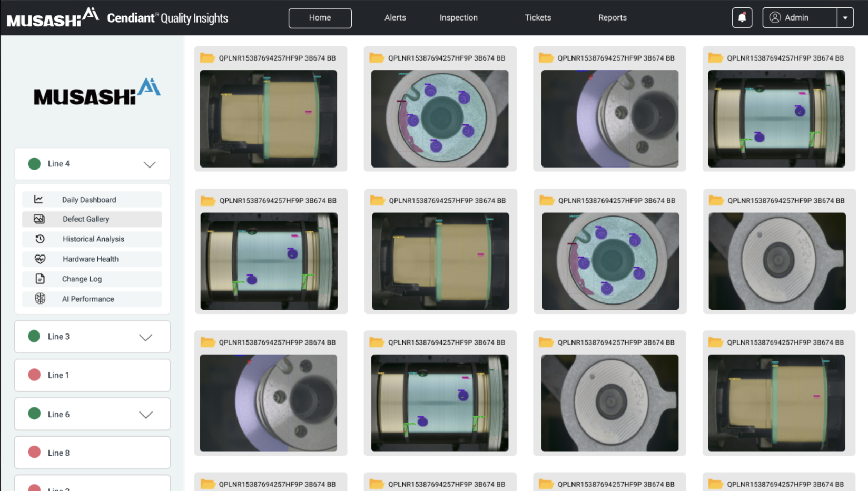Open the Alerts tab
This screenshot has width=868, height=491.
coord(395,18)
